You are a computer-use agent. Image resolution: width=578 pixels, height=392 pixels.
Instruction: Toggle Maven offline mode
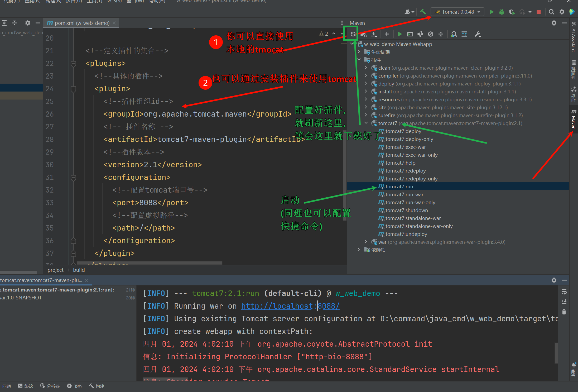(x=420, y=34)
